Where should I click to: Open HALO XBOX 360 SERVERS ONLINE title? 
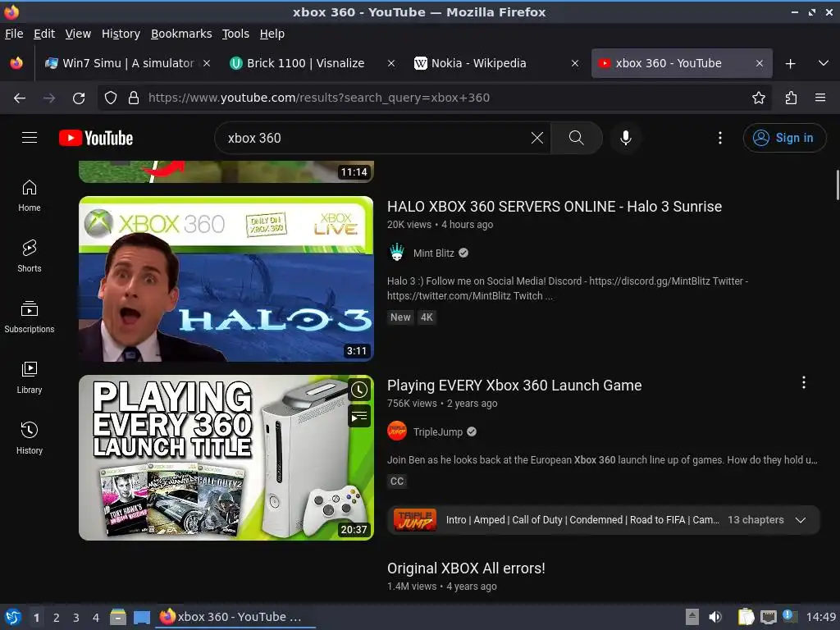pos(555,206)
